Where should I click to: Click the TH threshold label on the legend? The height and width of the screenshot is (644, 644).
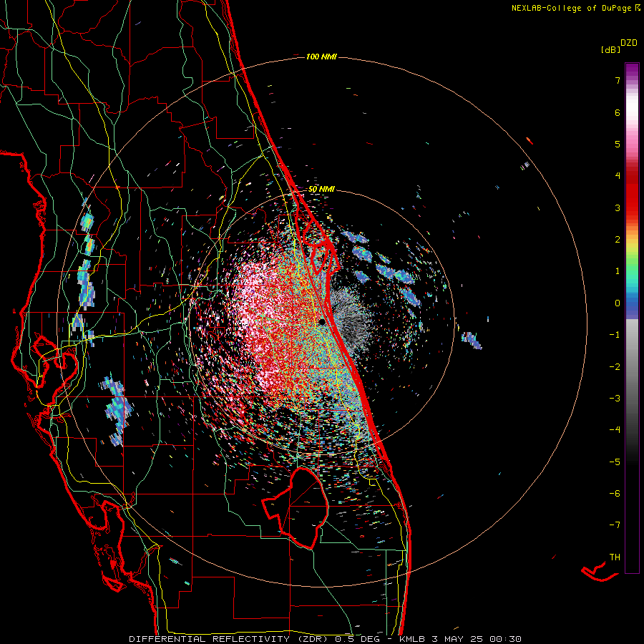coord(615,557)
